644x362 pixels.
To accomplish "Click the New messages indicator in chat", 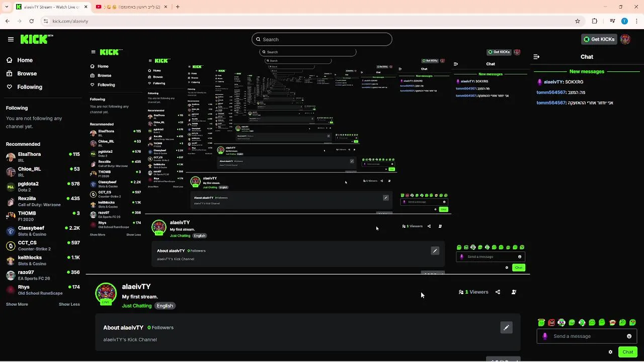I will 587,71.
